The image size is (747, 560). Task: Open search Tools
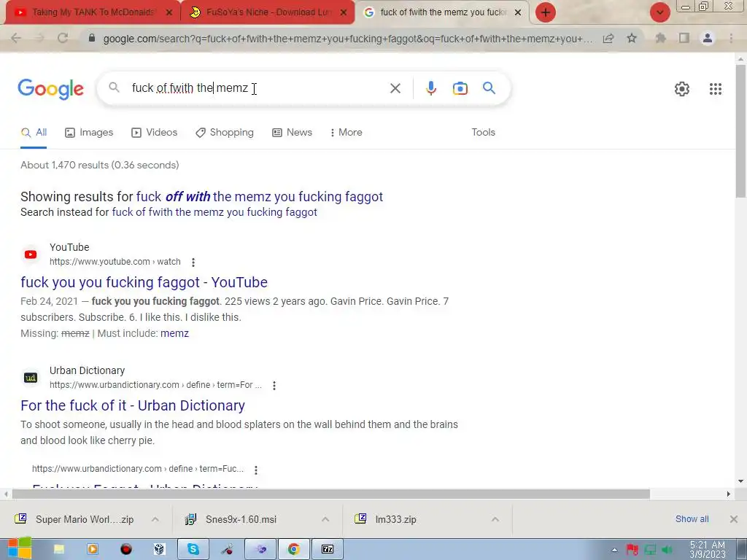pyautogui.click(x=483, y=133)
